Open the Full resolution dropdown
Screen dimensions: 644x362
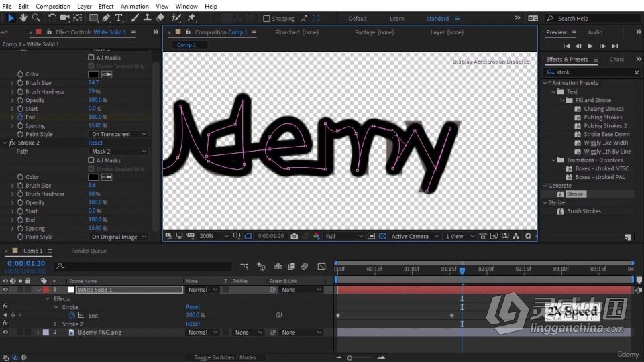click(344, 236)
